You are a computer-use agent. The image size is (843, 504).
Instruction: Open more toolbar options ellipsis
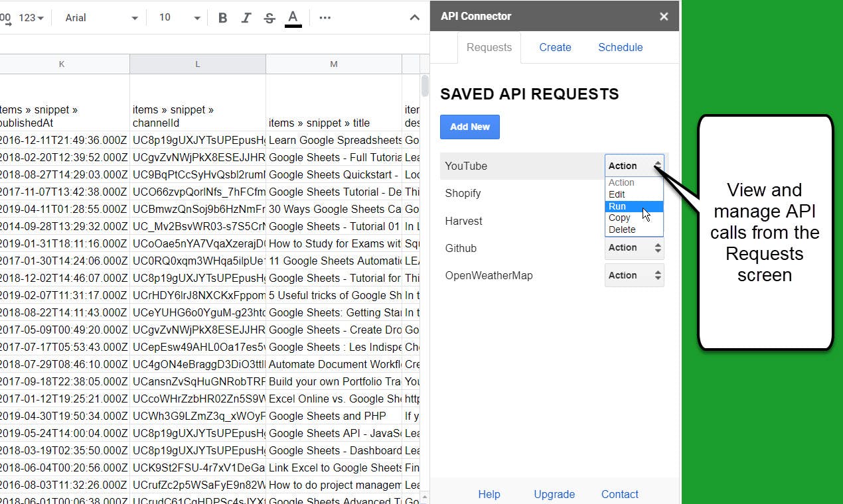pyautogui.click(x=325, y=18)
